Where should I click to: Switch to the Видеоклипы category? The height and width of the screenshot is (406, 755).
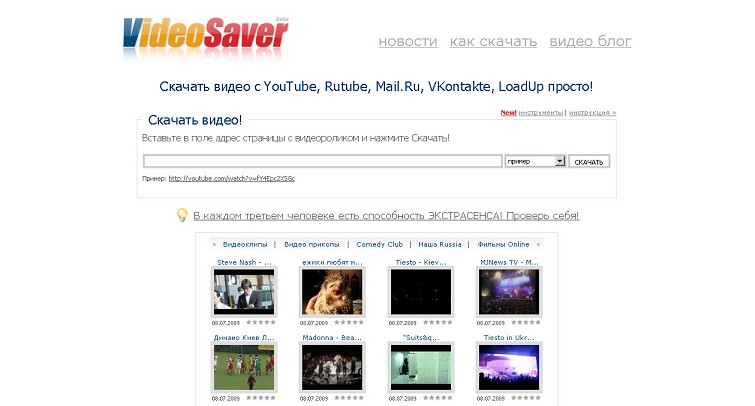(x=245, y=245)
